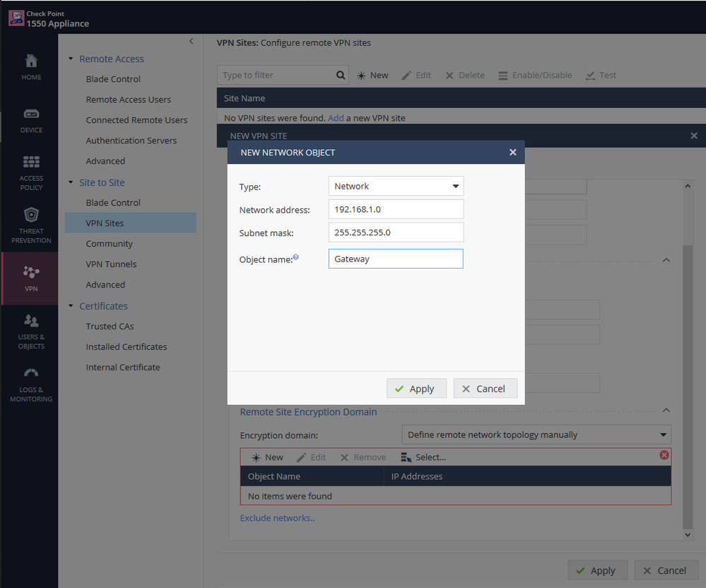Click the help icon beside Object name

(295, 257)
